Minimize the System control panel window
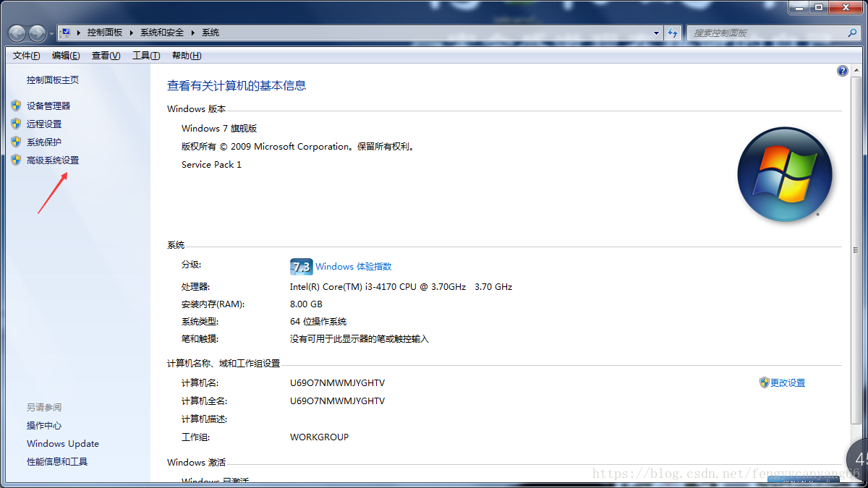This screenshot has height=488, width=868. [800, 7]
